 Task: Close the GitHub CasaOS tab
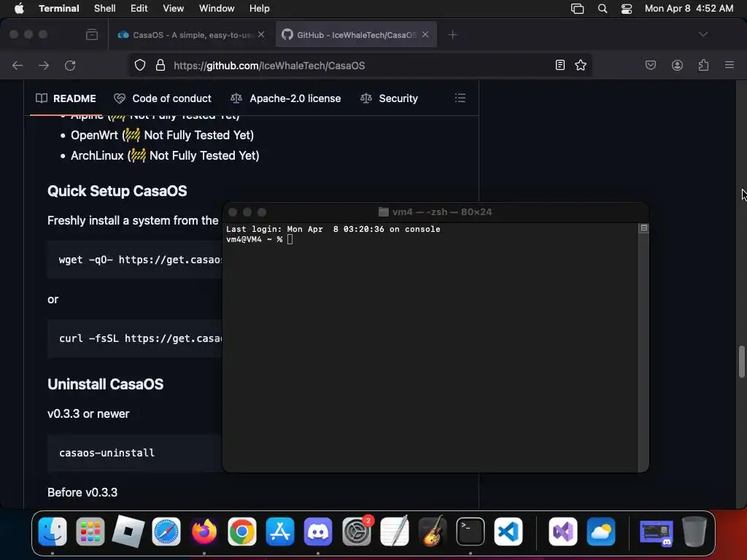pos(425,34)
